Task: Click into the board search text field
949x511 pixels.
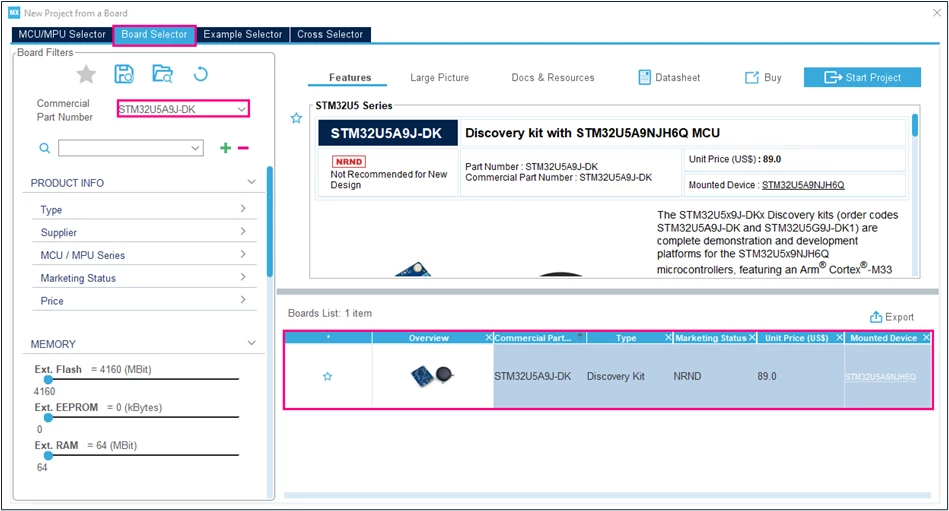Action: pyautogui.click(x=123, y=148)
